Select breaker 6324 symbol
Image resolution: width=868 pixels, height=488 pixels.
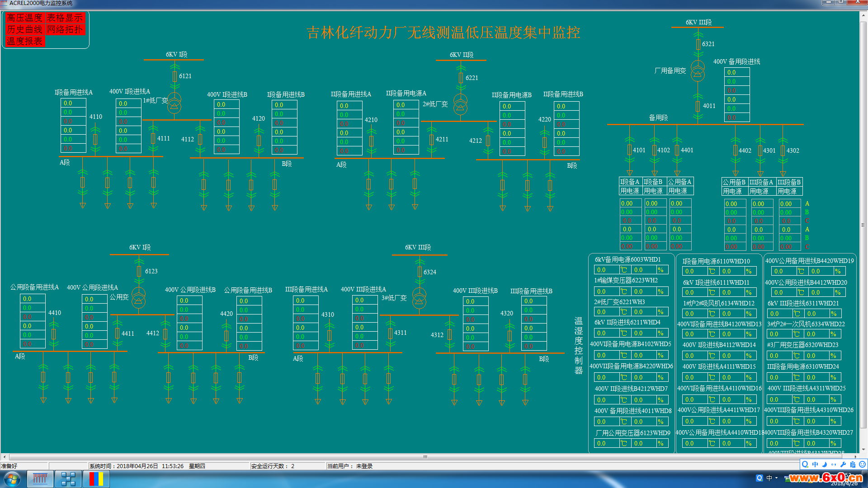click(420, 272)
